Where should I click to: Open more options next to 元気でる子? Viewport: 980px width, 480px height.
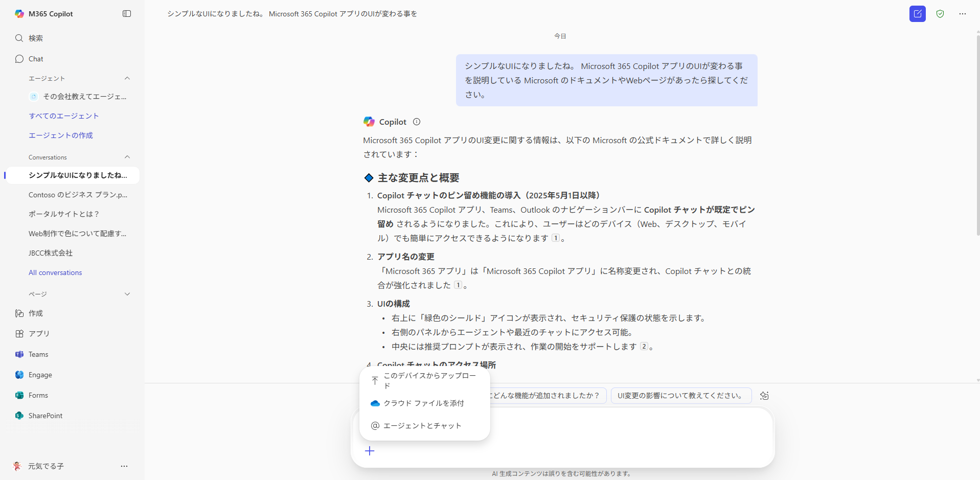(124, 466)
